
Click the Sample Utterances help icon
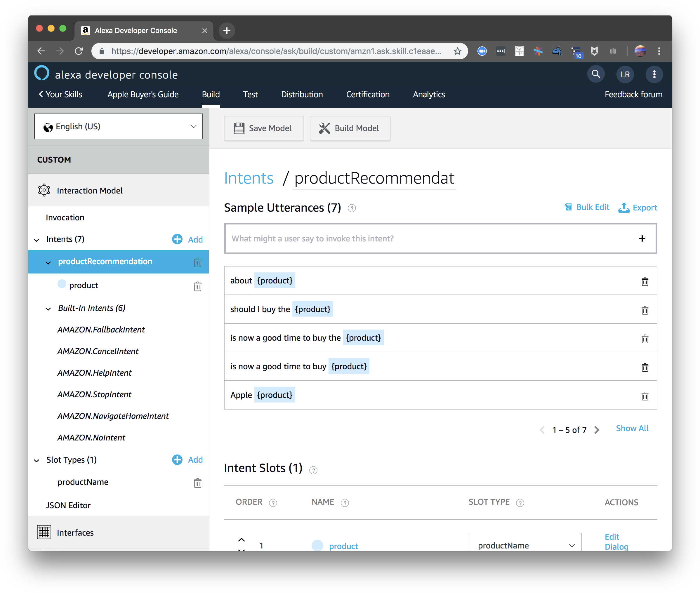(352, 208)
